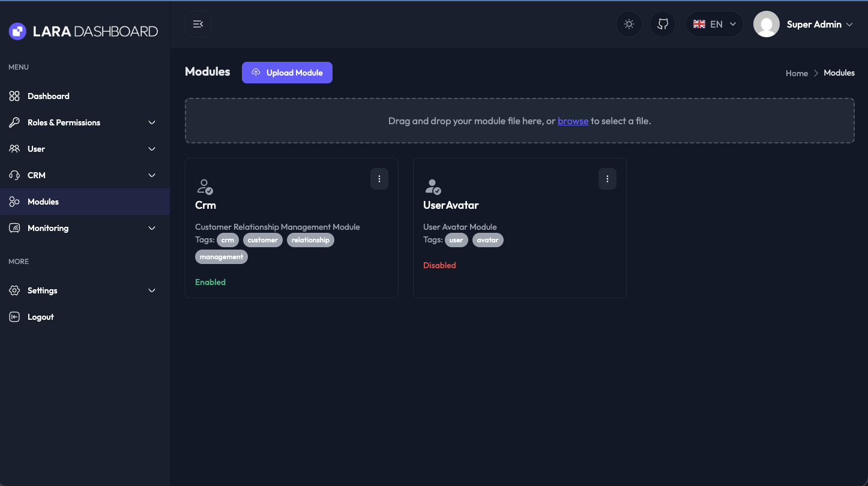Open the Super Admin profile menu
868x486 pixels.
pyautogui.click(x=819, y=25)
